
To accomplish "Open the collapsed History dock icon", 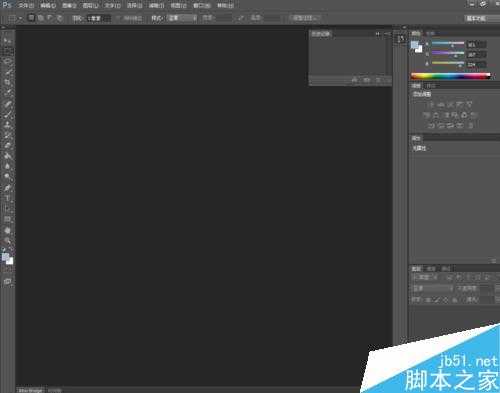I will point(401,39).
